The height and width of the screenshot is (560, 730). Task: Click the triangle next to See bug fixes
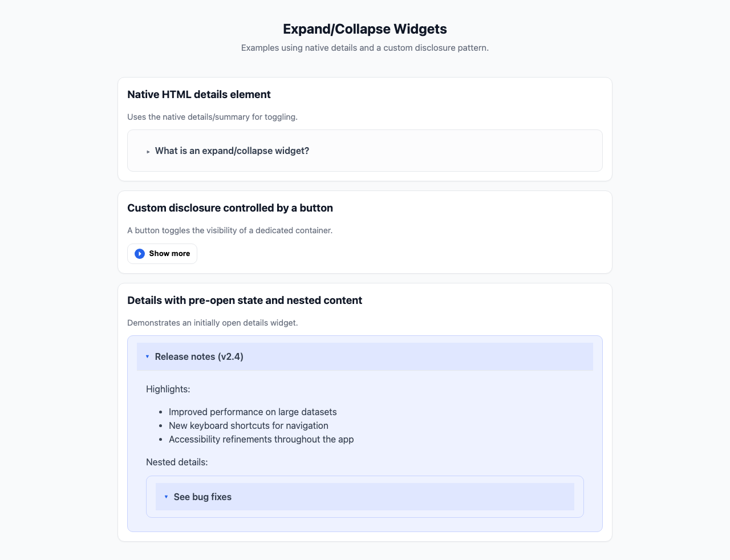[x=166, y=497]
